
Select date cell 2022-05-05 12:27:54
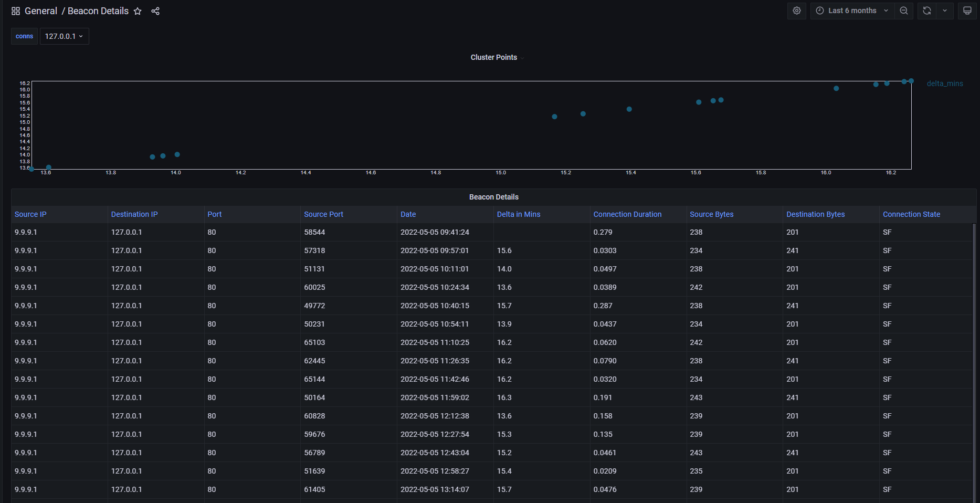(x=445, y=434)
